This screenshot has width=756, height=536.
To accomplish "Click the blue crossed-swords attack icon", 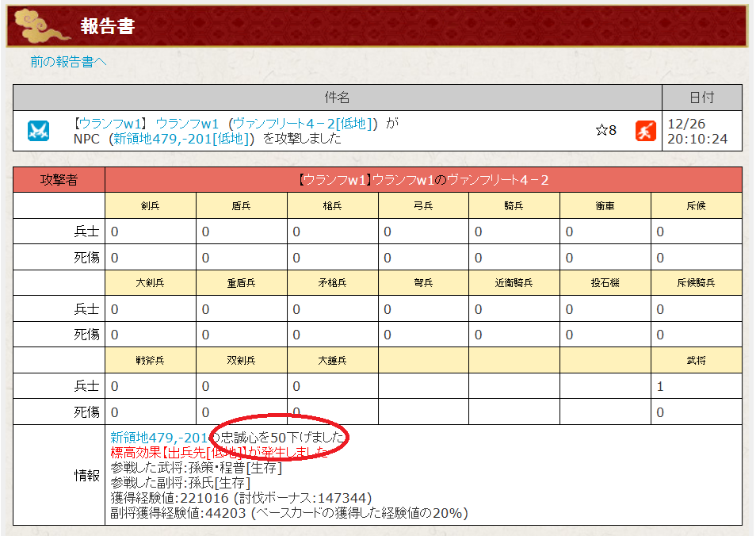I will click(38, 130).
